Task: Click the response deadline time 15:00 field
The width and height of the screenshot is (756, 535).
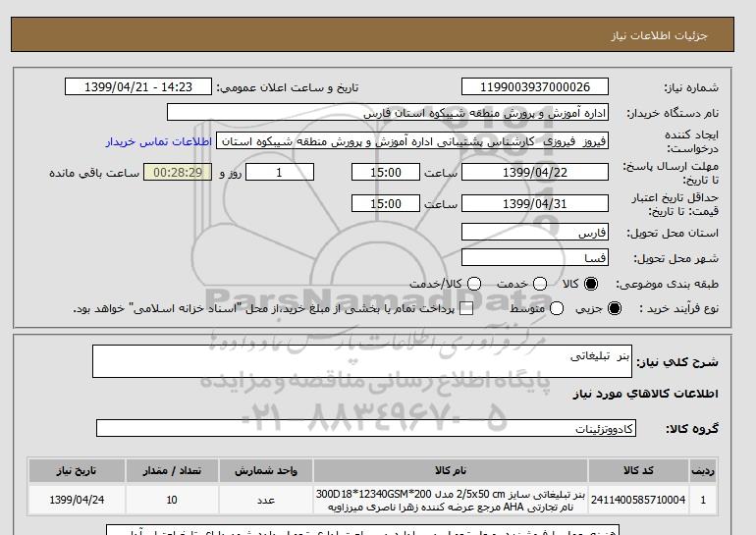Action: coord(386,172)
